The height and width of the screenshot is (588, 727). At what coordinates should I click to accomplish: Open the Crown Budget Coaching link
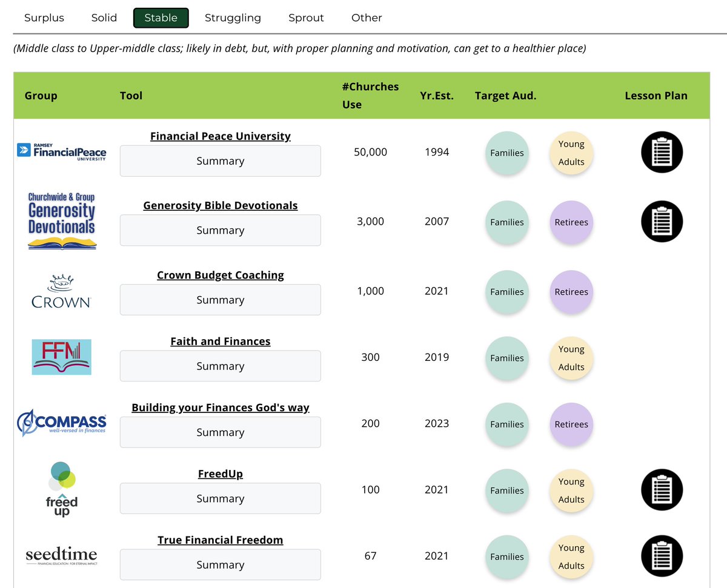click(220, 275)
